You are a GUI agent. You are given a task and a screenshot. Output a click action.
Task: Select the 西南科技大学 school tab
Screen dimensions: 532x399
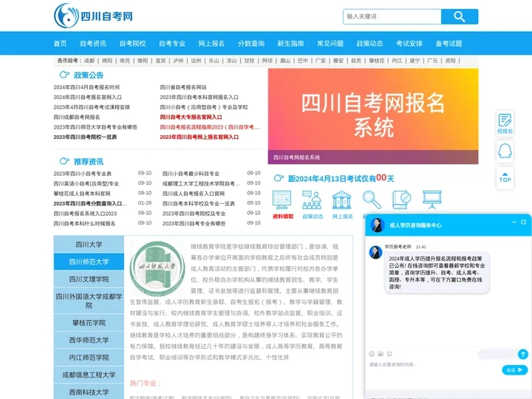pyautogui.click(x=89, y=392)
